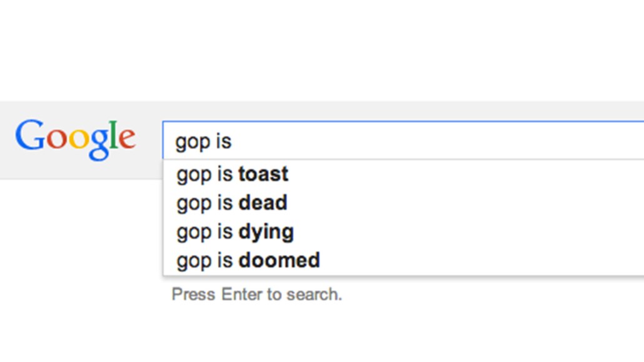The height and width of the screenshot is (362, 644).
Task: Click the Google logo
Action: click(x=75, y=138)
